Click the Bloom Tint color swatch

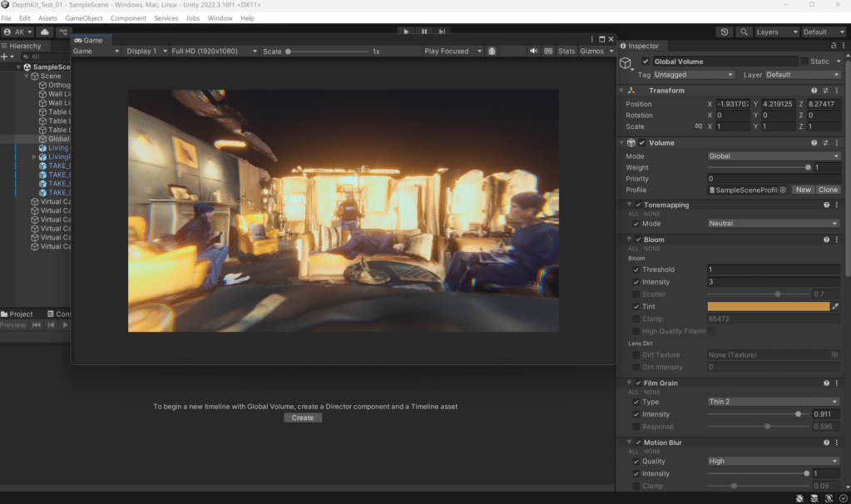pos(768,307)
